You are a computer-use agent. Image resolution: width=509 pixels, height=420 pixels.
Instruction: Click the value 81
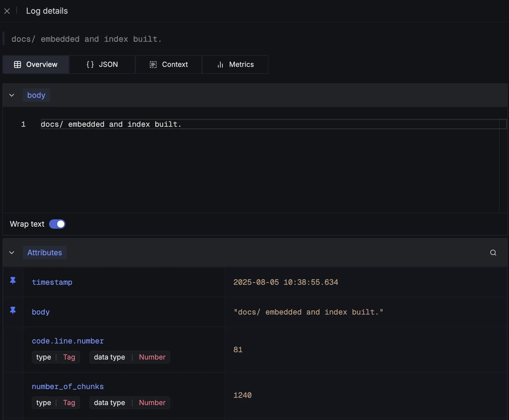[238, 350]
